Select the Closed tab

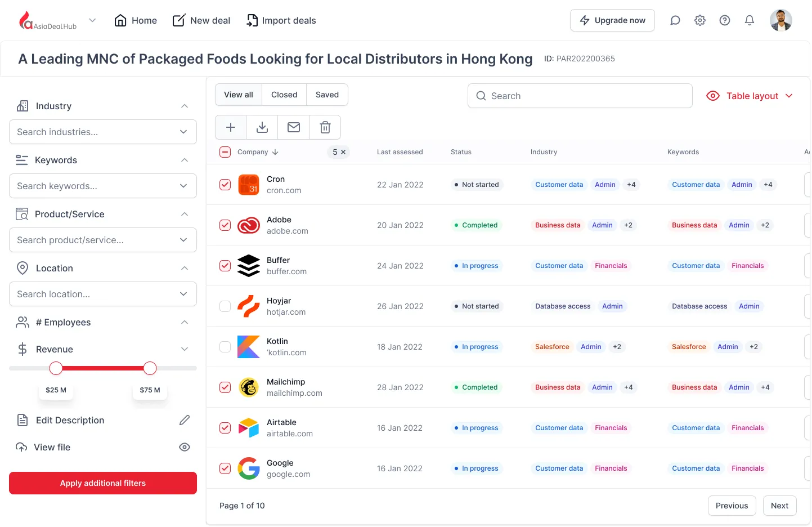(x=284, y=95)
